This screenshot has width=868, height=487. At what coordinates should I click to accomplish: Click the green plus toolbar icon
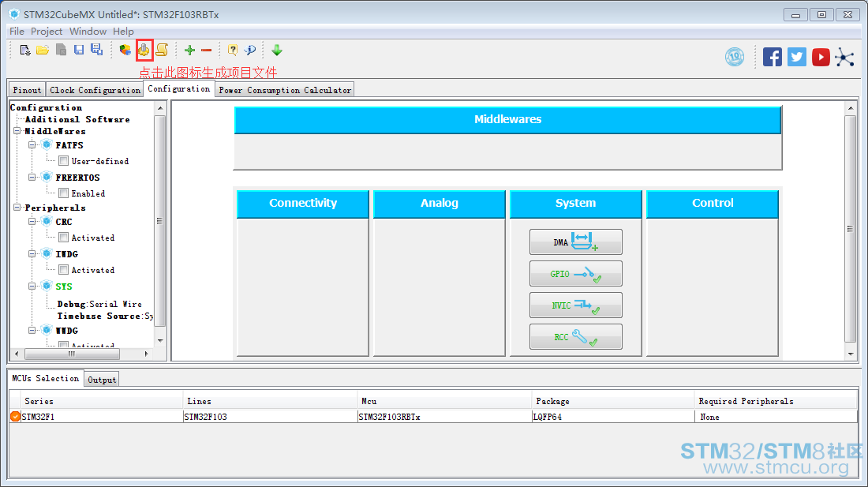click(190, 51)
